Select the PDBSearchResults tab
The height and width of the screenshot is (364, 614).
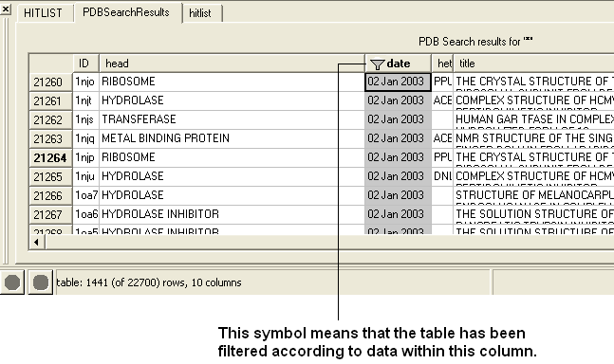click(x=126, y=12)
